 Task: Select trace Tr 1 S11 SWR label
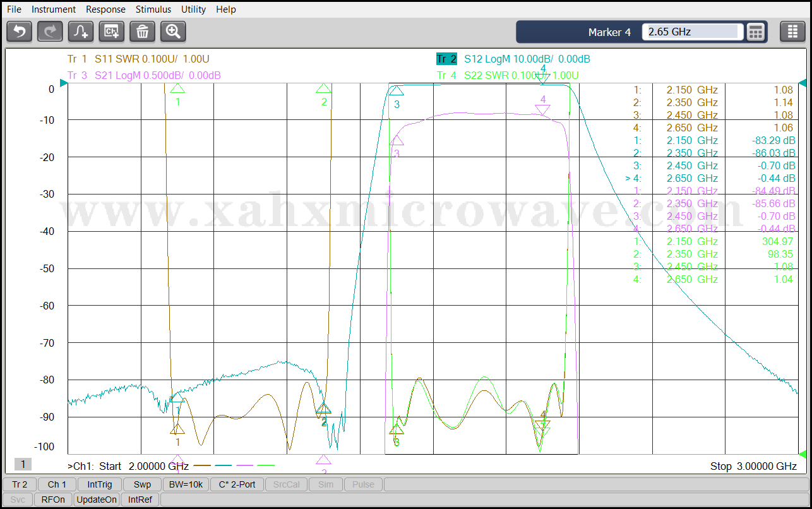coord(138,59)
